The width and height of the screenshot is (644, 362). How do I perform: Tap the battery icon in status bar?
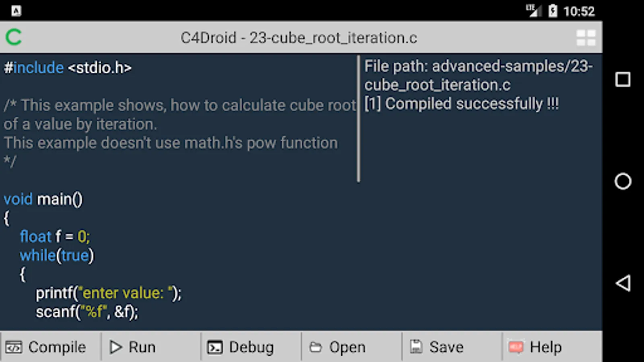pos(553,11)
